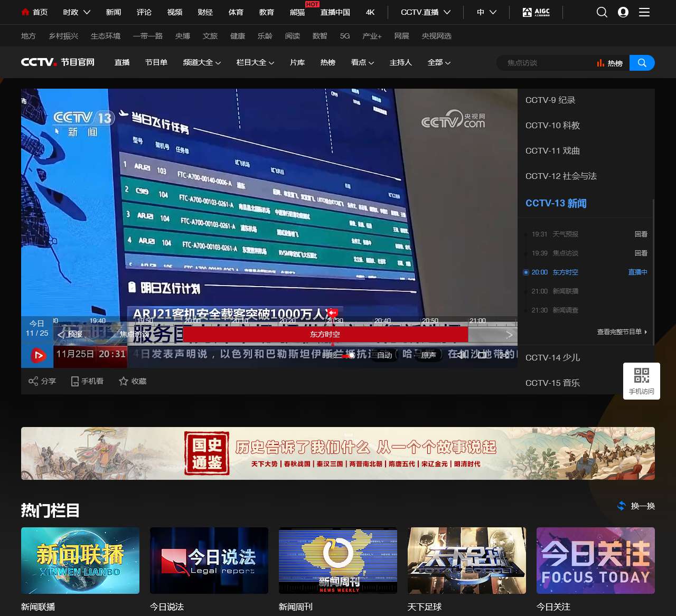Open the 原声 audio selector in player
The height and width of the screenshot is (616, 676).
click(x=428, y=355)
